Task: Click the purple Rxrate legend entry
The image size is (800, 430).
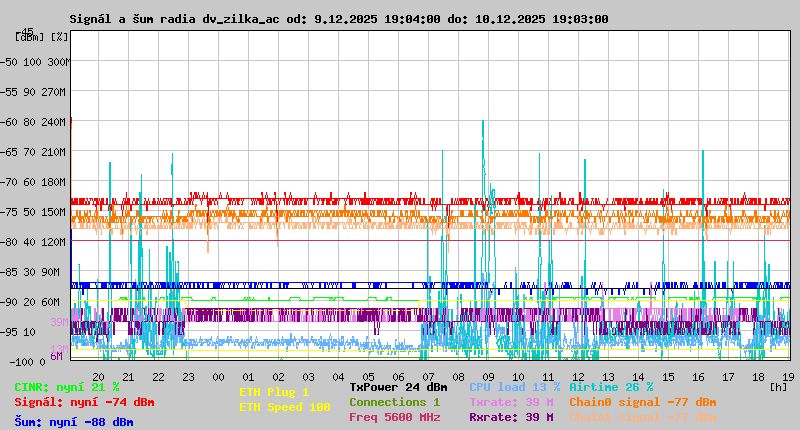Action: [511, 417]
